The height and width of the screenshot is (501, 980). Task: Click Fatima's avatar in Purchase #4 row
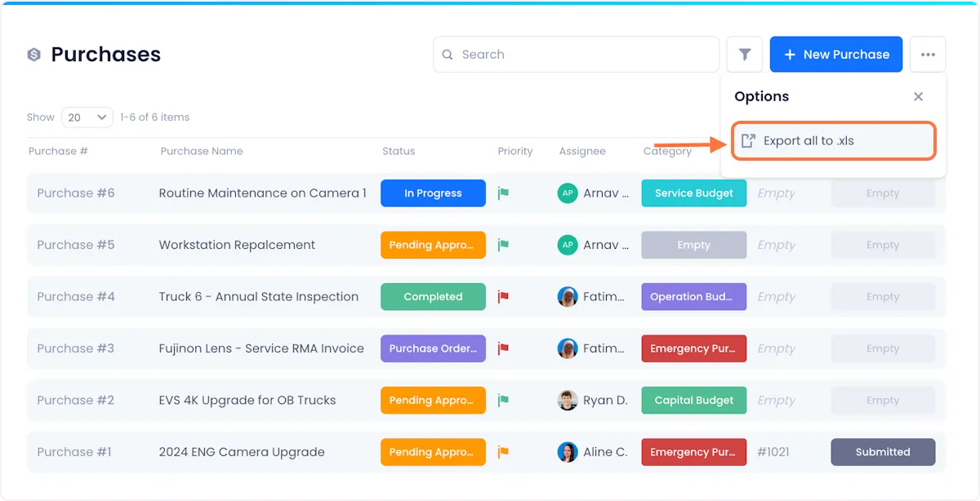click(x=568, y=297)
